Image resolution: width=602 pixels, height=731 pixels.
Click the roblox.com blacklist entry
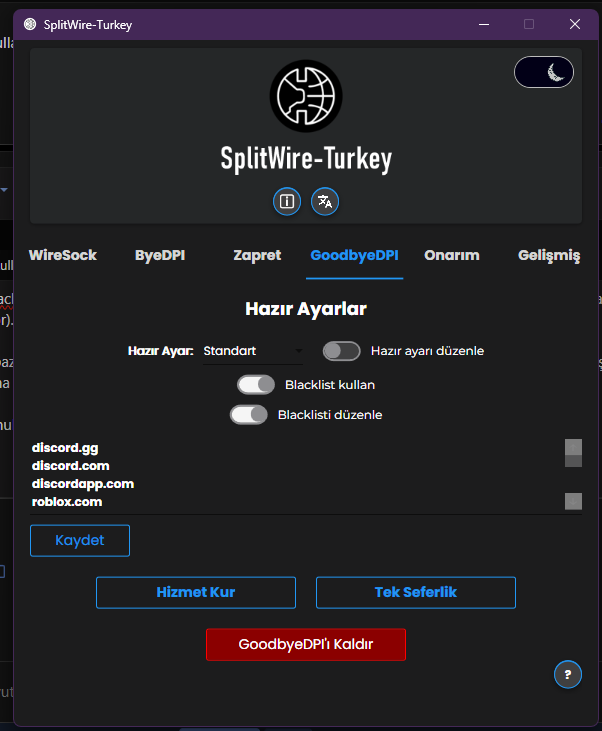(x=67, y=502)
